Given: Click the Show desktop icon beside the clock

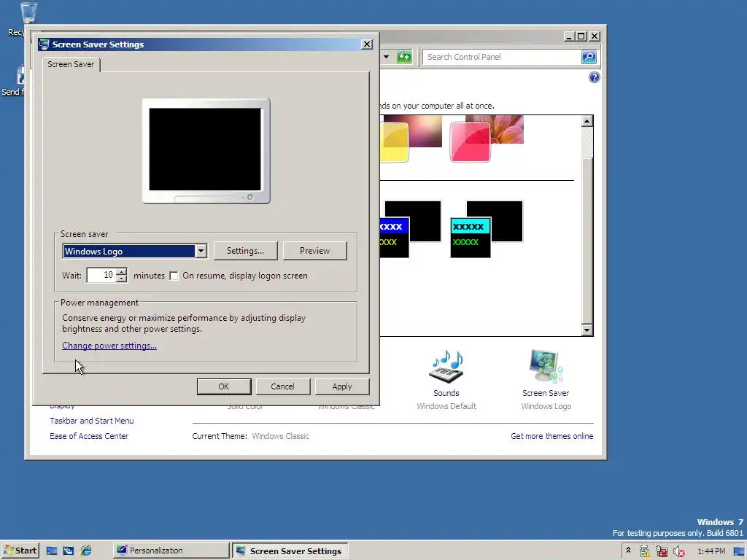Looking at the screenshot, I should pyautogui.click(x=739, y=551).
